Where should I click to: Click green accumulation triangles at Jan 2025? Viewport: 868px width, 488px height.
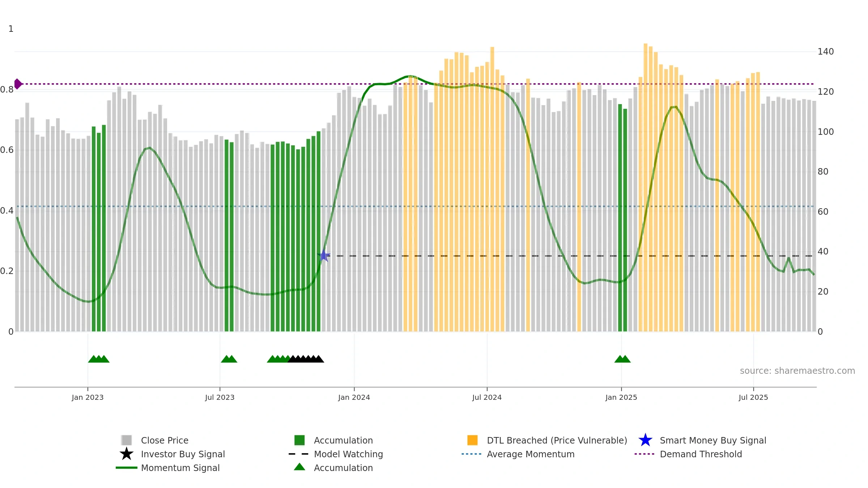(x=622, y=359)
